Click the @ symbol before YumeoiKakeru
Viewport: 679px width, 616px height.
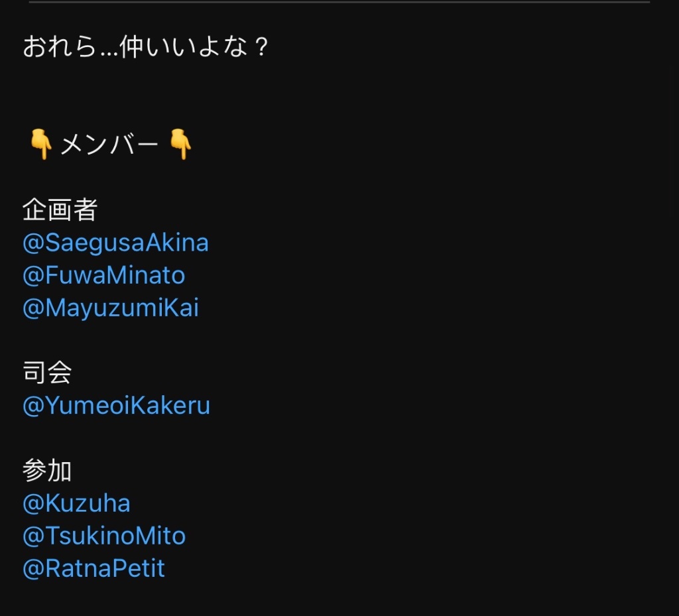33,406
